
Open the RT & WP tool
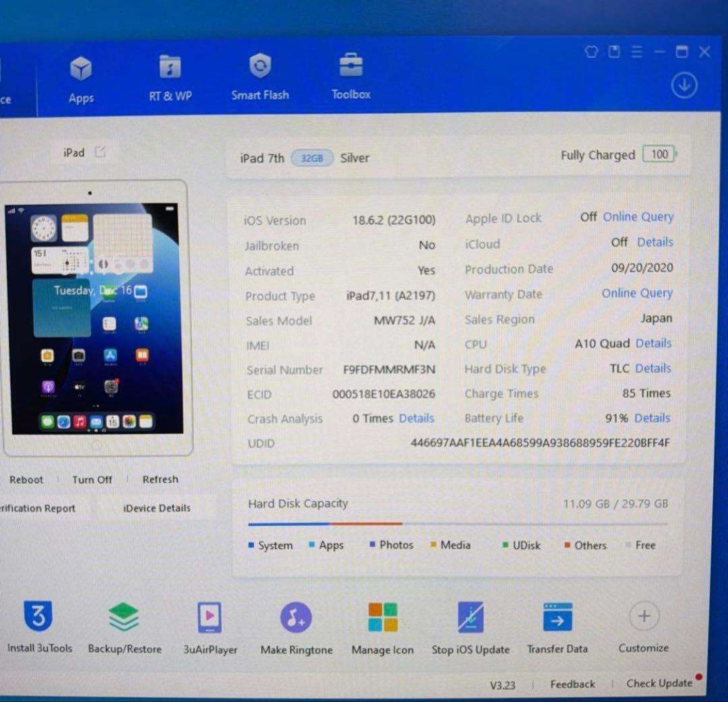click(170, 77)
